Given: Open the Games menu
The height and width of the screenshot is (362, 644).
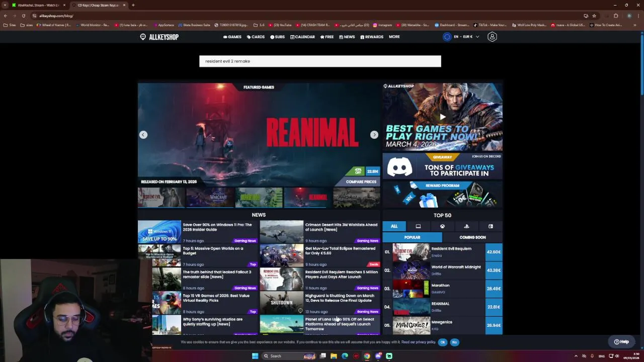Looking at the screenshot, I should (x=232, y=37).
